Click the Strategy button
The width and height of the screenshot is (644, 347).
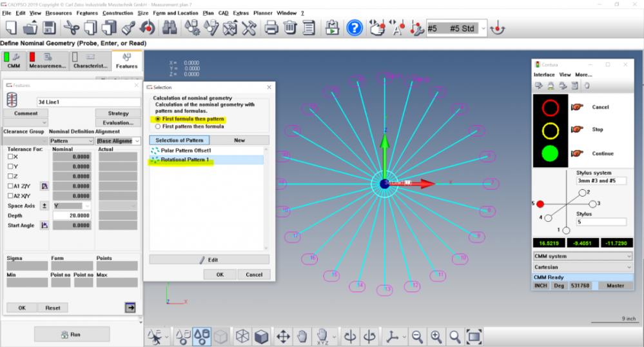(x=118, y=113)
